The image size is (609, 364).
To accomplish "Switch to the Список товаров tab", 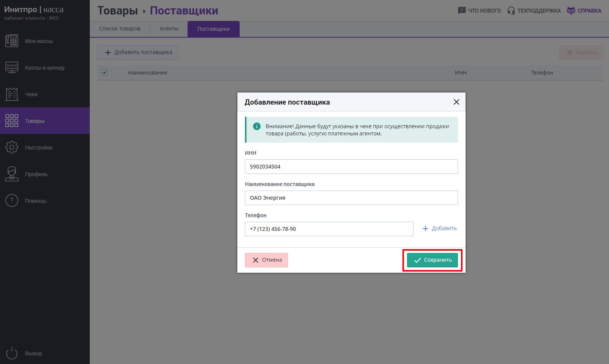I will click(120, 29).
